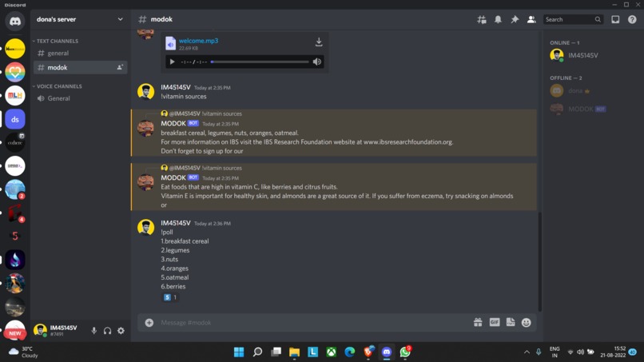The image size is (644, 362).
Task: Open the GIF picker
Action: 495,323
